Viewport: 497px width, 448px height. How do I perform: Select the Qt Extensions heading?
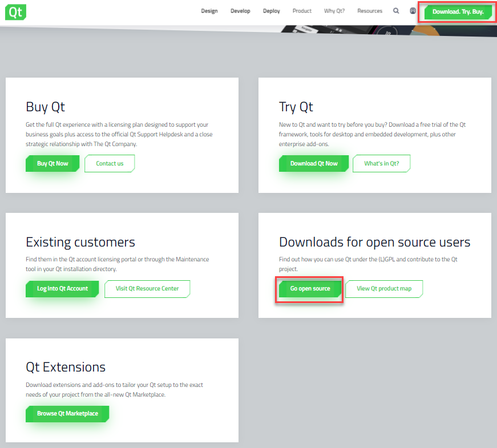(x=66, y=367)
